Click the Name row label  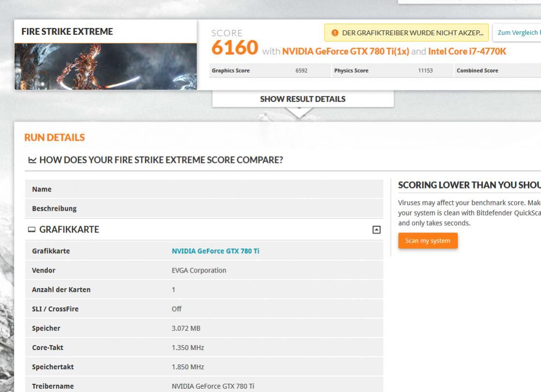42,189
